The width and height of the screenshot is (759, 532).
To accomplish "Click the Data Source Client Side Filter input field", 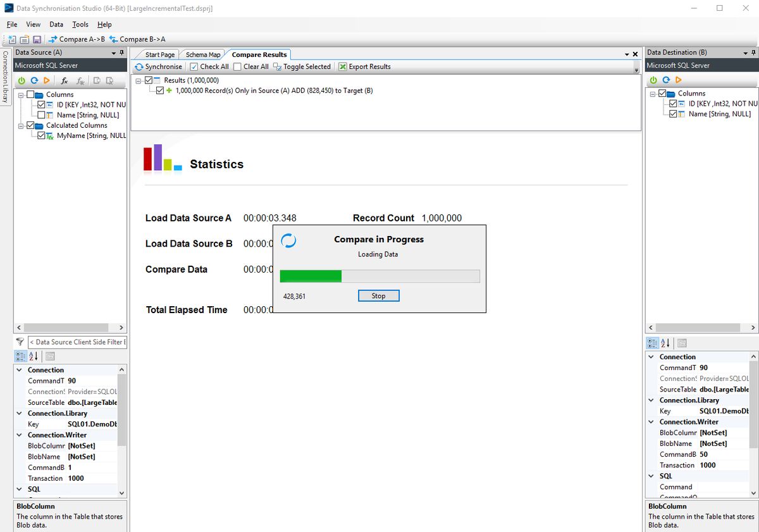I will [x=76, y=342].
